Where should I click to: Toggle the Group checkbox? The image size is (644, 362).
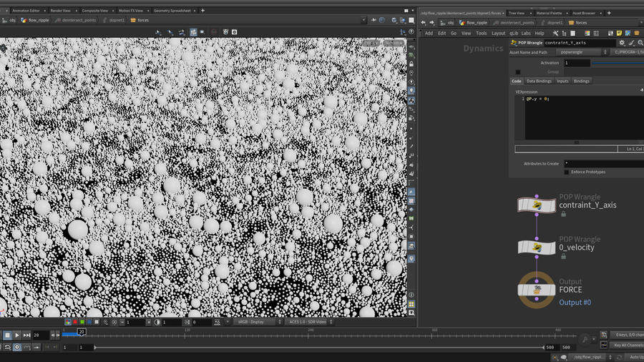tap(518, 72)
